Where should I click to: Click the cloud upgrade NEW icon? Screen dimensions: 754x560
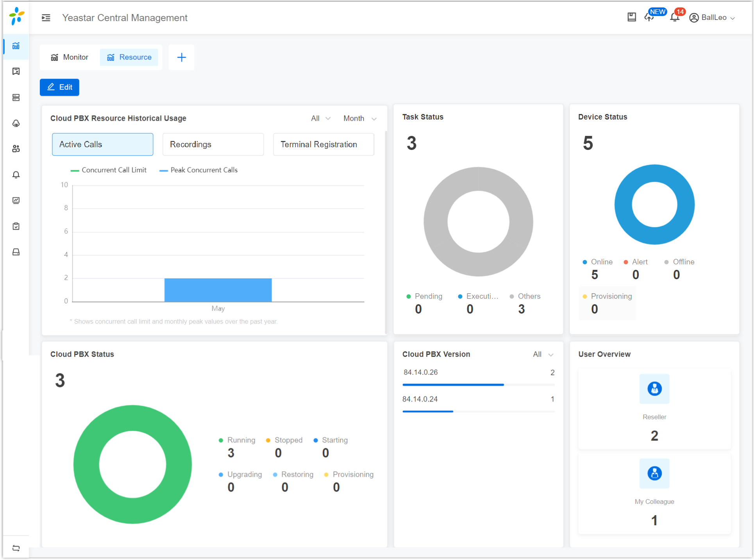tap(649, 17)
